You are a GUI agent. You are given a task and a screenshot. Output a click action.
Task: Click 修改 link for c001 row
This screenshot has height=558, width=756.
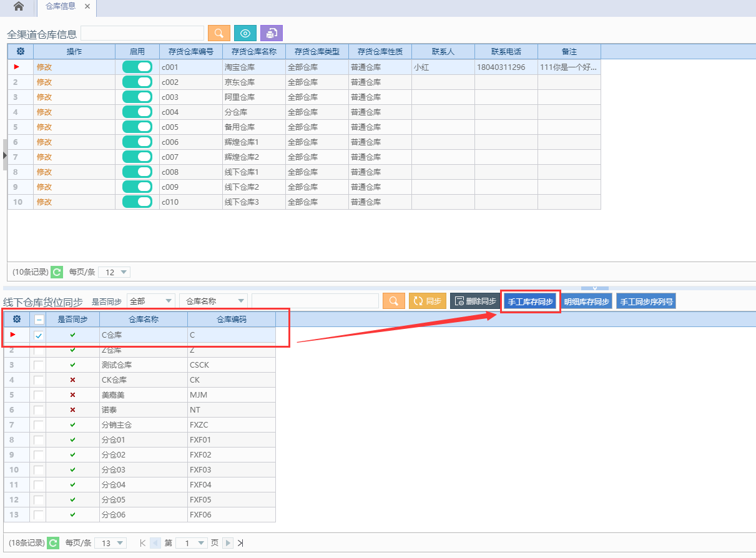point(44,67)
